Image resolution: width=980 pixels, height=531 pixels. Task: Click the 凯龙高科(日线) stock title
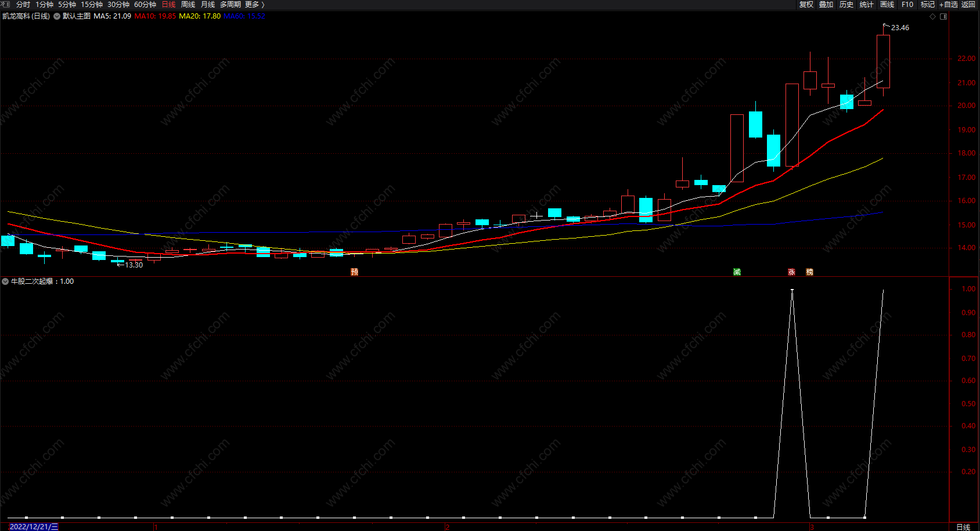pos(26,16)
